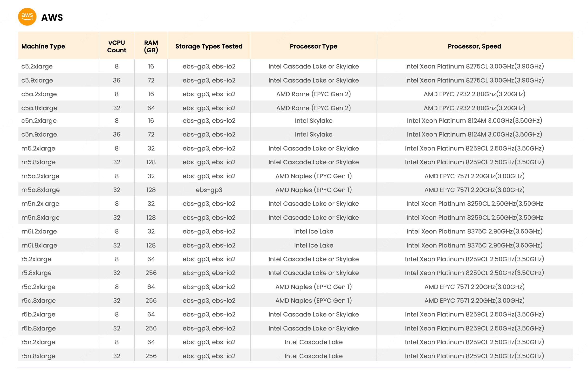The height and width of the screenshot is (372, 588).
Task: Select the r5n.2xlarge Intel Cascade Lake cell
Action: [313, 342]
